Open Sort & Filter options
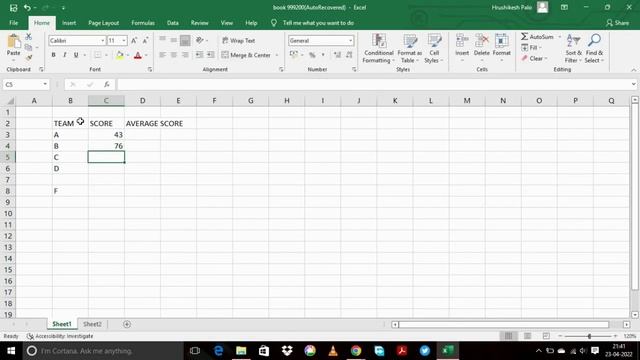Viewport: 640px width, 360px height. pyautogui.click(x=573, y=48)
